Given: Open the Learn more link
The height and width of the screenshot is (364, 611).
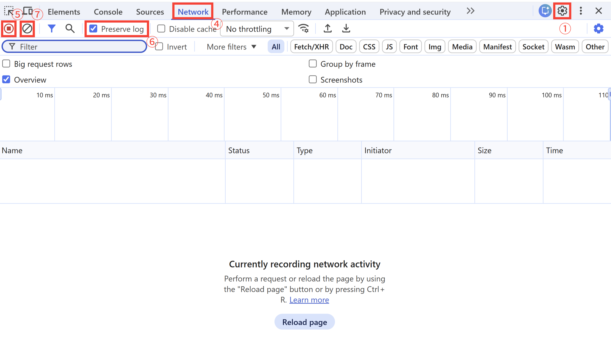Looking at the screenshot, I should [309, 300].
